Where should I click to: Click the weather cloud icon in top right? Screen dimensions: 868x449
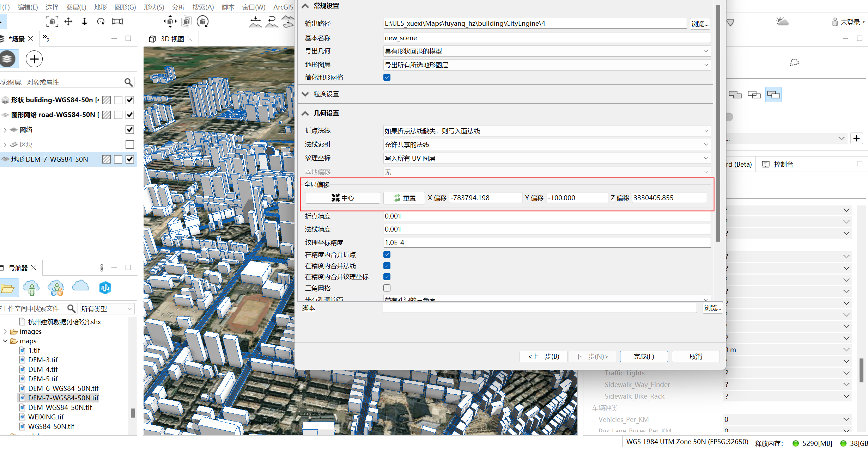[782, 22]
